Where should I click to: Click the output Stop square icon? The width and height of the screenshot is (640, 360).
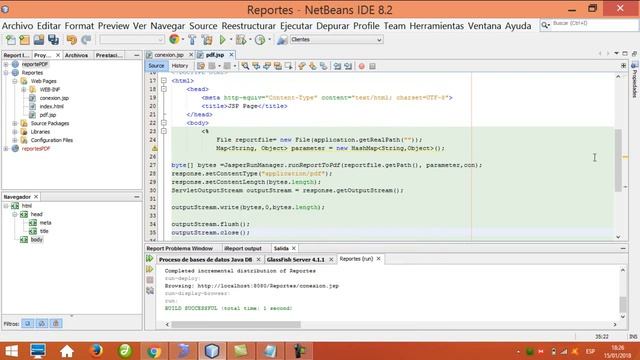click(150, 280)
